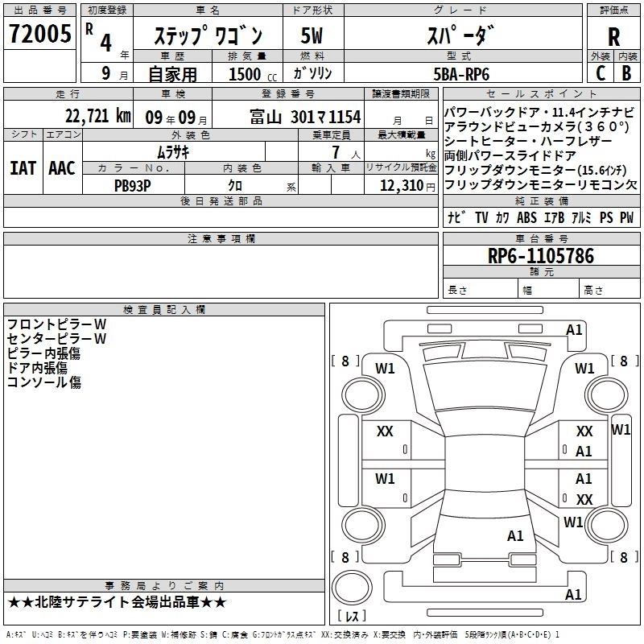Click recycle deposit 12,310円
This screenshot has width=644, height=644.
(x=407, y=186)
